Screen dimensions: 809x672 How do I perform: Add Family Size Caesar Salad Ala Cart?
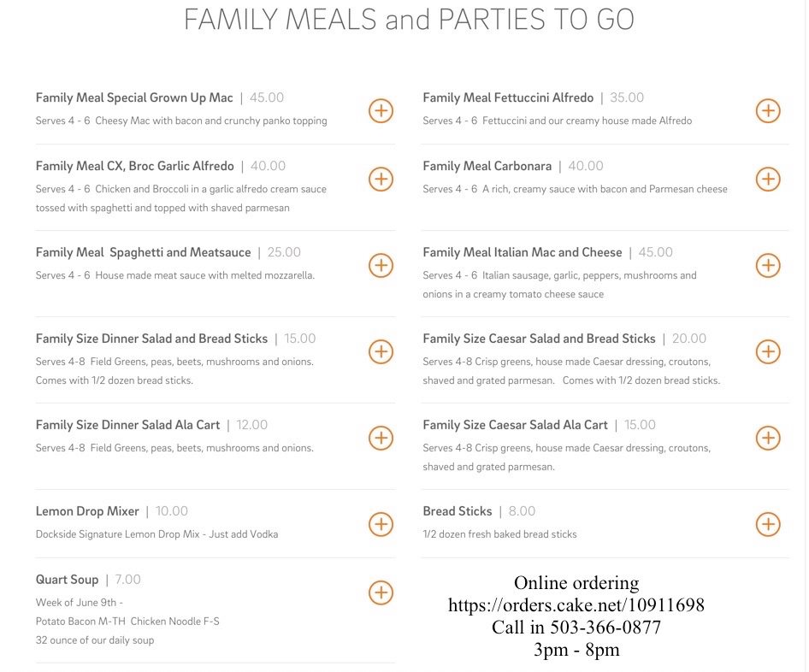click(768, 438)
